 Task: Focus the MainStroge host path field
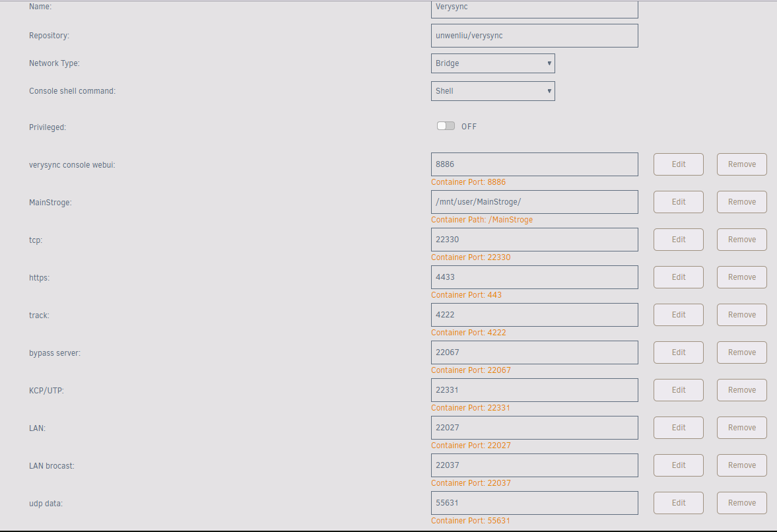coord(534,202)
